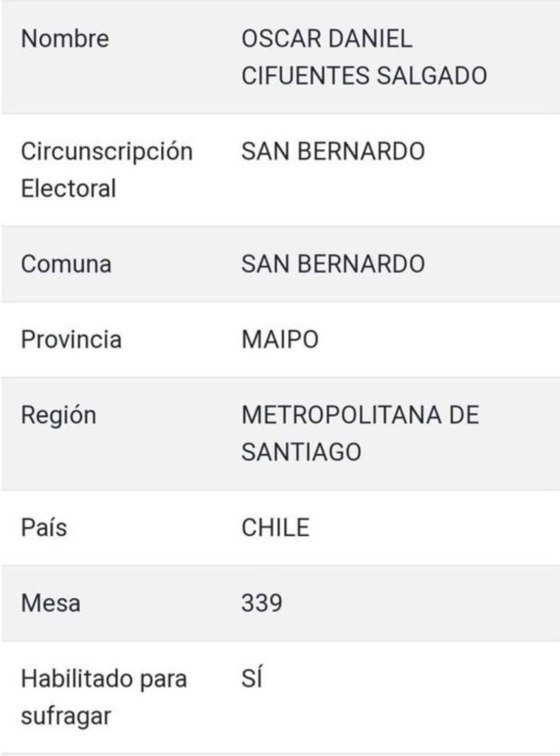The height and width of the screenshot is (756, 560).
Task: Click the Comuna label
Action: click(x=66, y=264)
